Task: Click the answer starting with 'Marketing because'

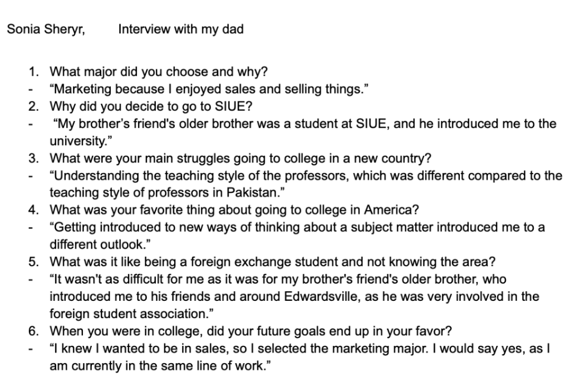Action: tap(209, 89)
